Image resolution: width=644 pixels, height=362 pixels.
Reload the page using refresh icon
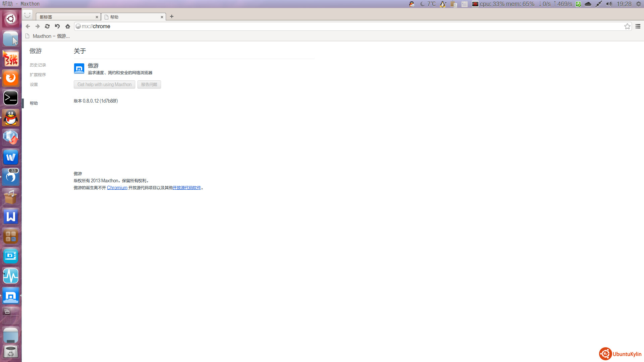click(x=47, y=26)
